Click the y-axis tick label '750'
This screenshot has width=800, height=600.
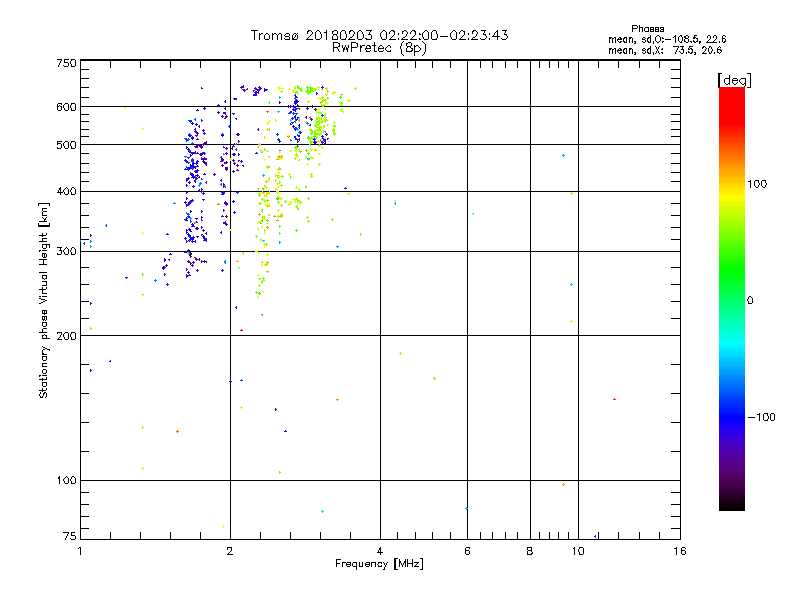point(66,63)
